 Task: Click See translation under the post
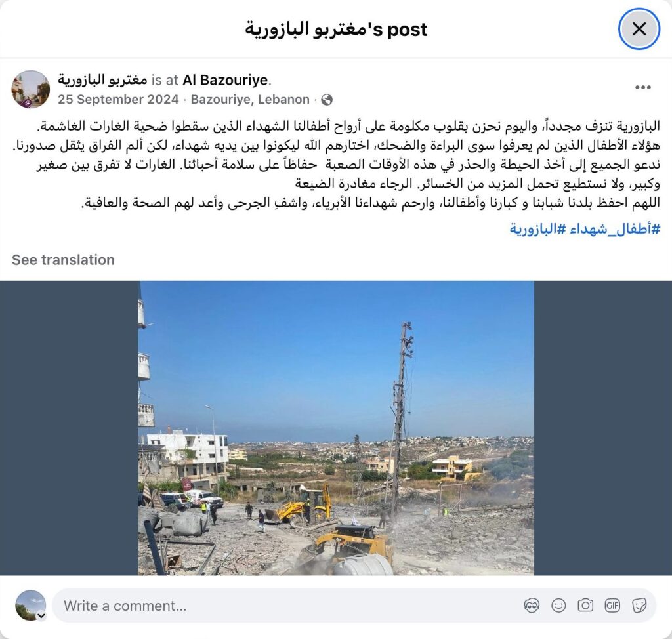point(63,260)
